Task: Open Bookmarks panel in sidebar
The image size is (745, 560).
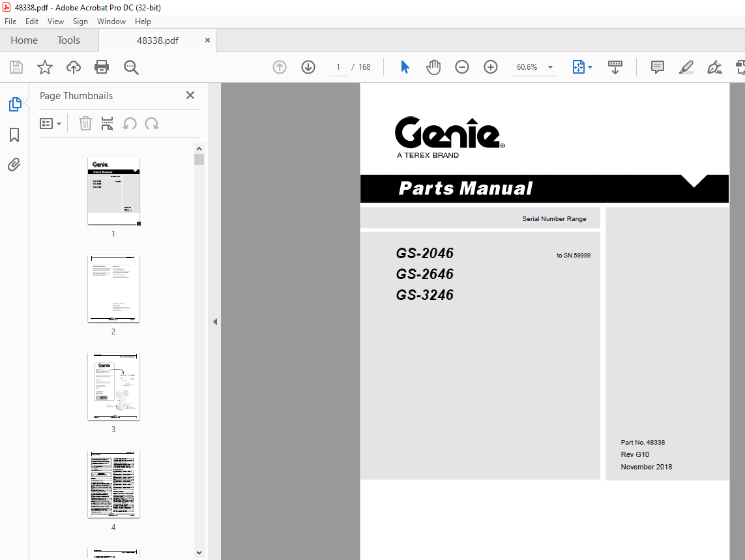Action: click(x=14, y=134)
